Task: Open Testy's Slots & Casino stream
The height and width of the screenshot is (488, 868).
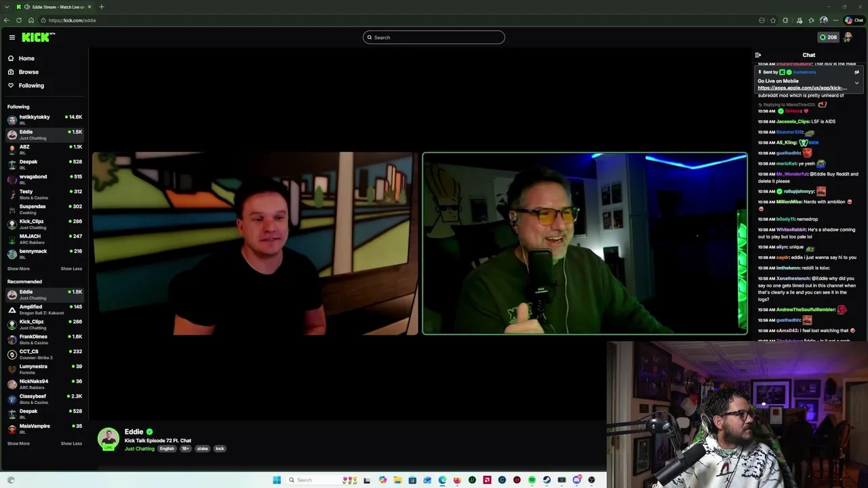Action: click(x=45, y=194)
